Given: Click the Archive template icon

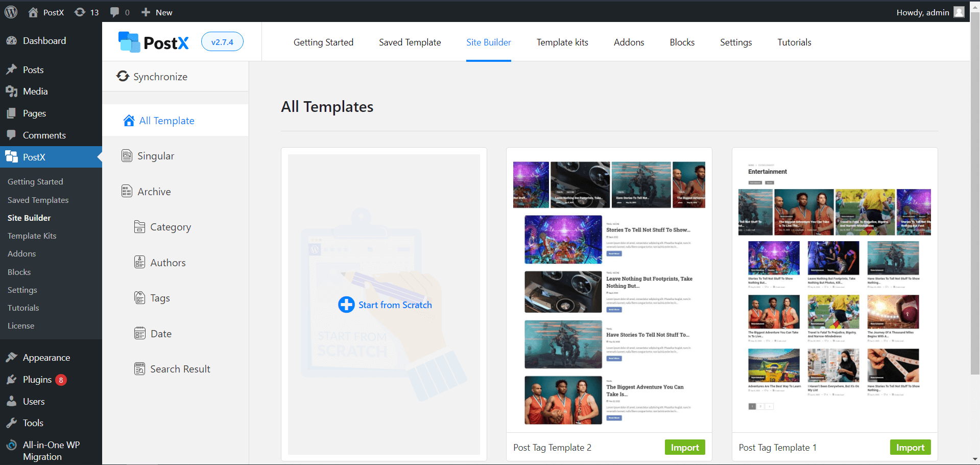Looking at the screenshot, I should pos(127,191).
